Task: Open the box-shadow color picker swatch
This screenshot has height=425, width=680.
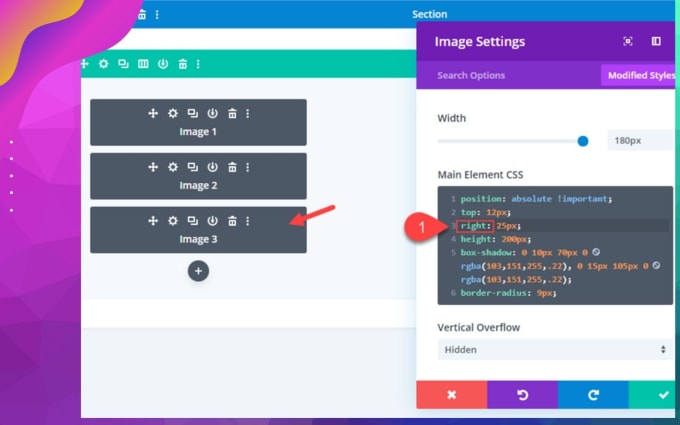Action: (596, 252)
